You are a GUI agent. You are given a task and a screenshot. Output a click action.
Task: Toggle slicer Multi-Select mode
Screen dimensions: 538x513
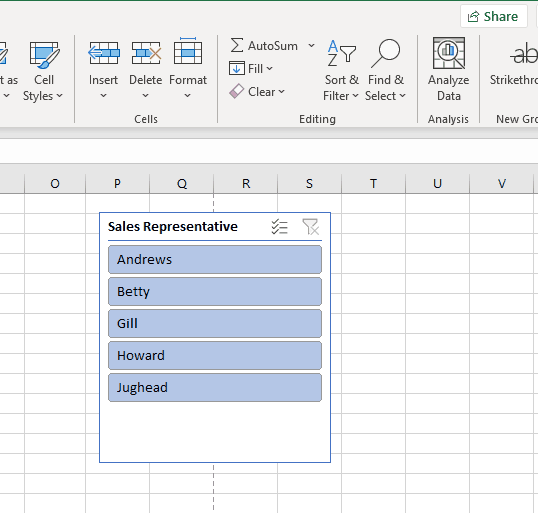tap(279, 226)
